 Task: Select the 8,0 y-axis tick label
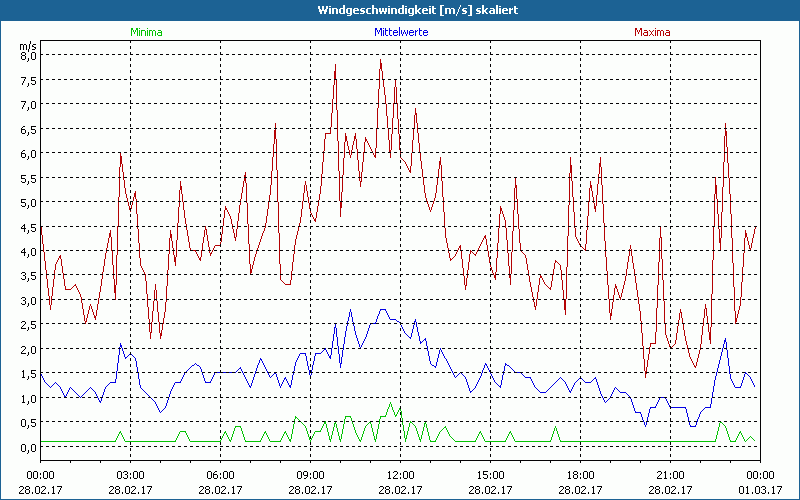point(27,56)
